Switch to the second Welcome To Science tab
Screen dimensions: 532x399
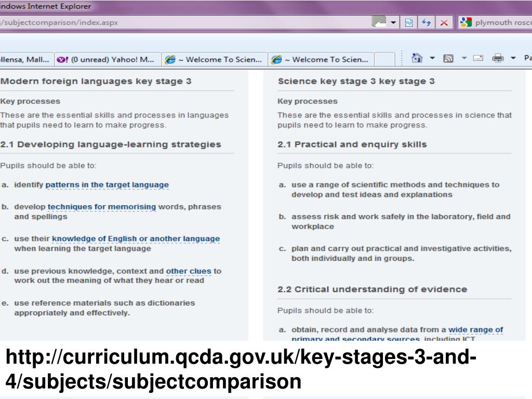(321, 60)
